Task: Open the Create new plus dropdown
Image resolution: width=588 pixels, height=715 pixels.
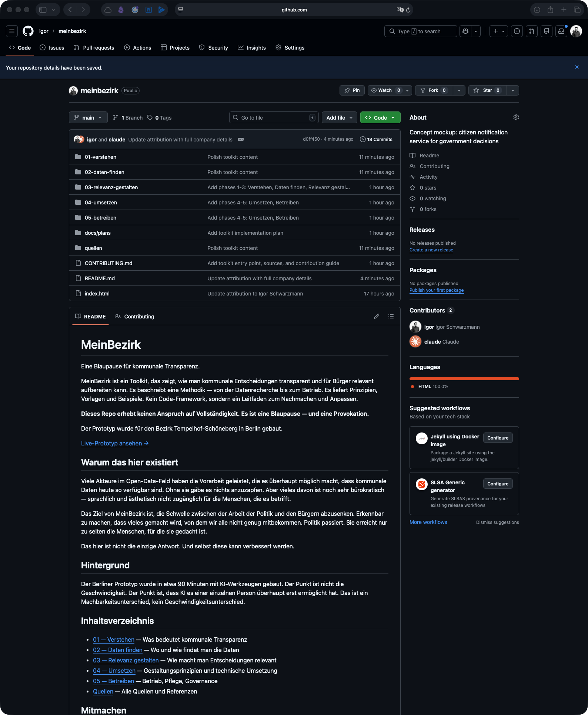Action: (499, 31)
